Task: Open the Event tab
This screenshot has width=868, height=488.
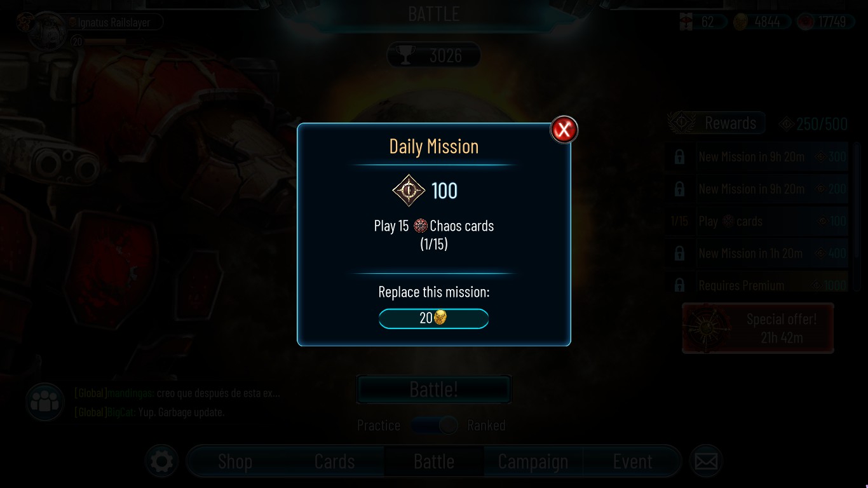Action: click(632, 461)
